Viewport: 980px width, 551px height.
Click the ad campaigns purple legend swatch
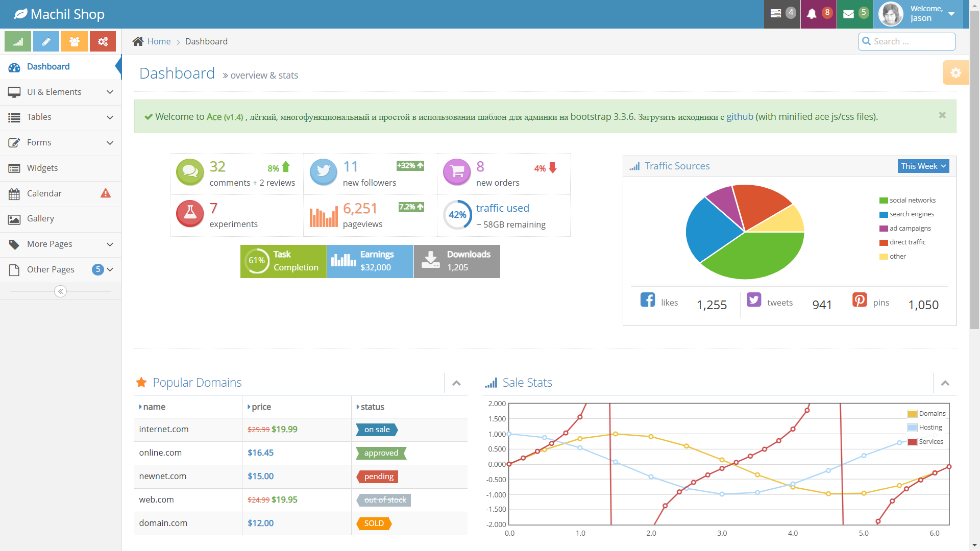[x=884, y=229]
